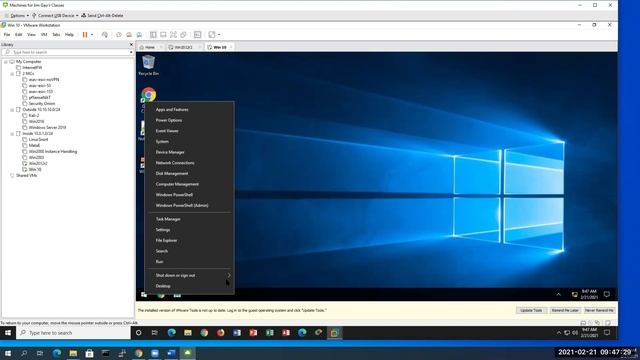Click the library search input field
Viewport: 640px width, 360px height.
click(x=67, y=52)
